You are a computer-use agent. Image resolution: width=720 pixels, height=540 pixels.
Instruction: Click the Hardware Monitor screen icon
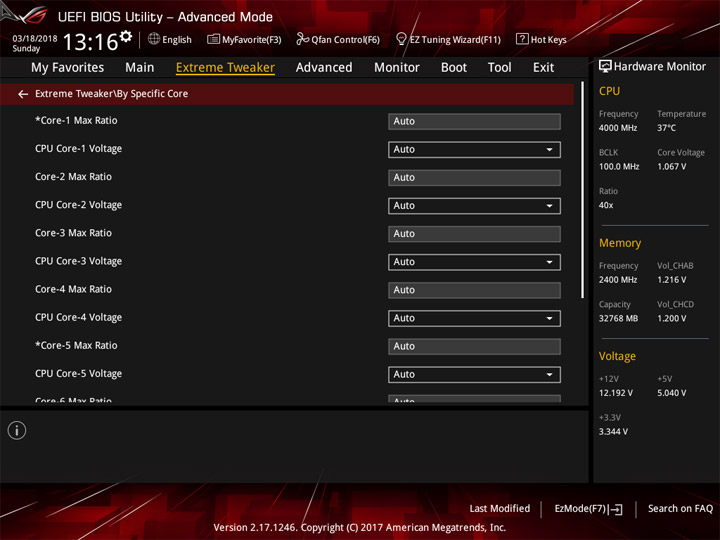[605, 67]
